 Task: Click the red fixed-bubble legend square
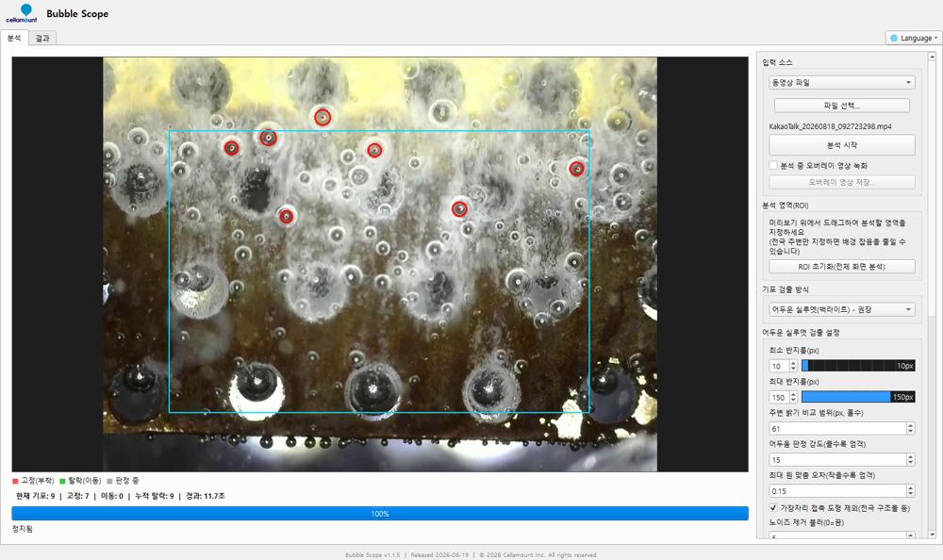coord(16,481)
